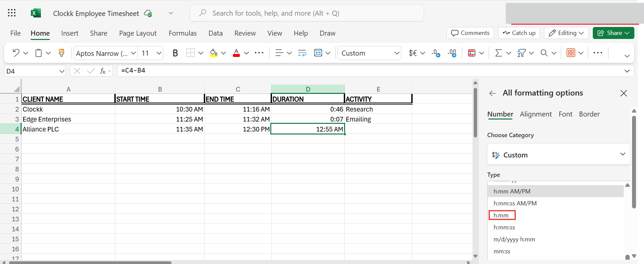Open the Border tab in formatting pane
This screenshot has height=264, width=644.
[x=589, y=114]
